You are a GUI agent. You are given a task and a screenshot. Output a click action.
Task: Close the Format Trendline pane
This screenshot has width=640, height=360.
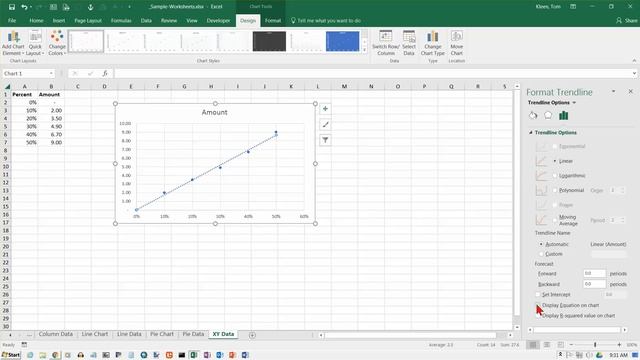pyautogui.click(x=630, y=91)
